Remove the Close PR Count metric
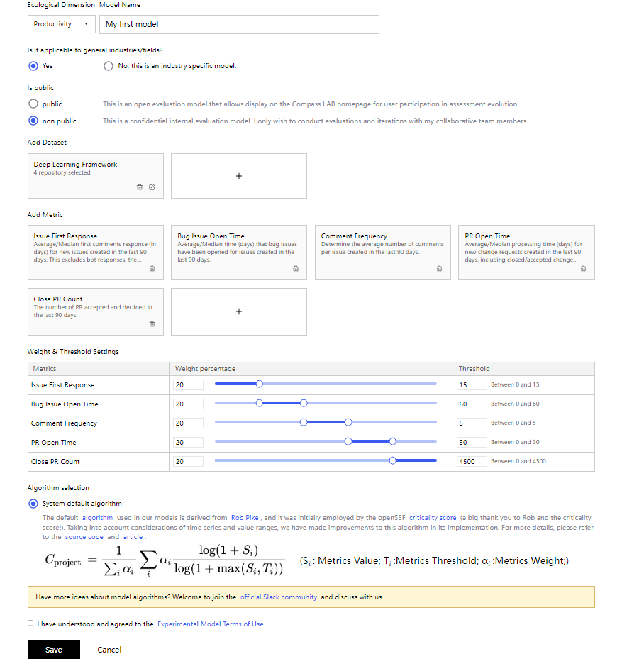The image size is (644, 659). 152,324
